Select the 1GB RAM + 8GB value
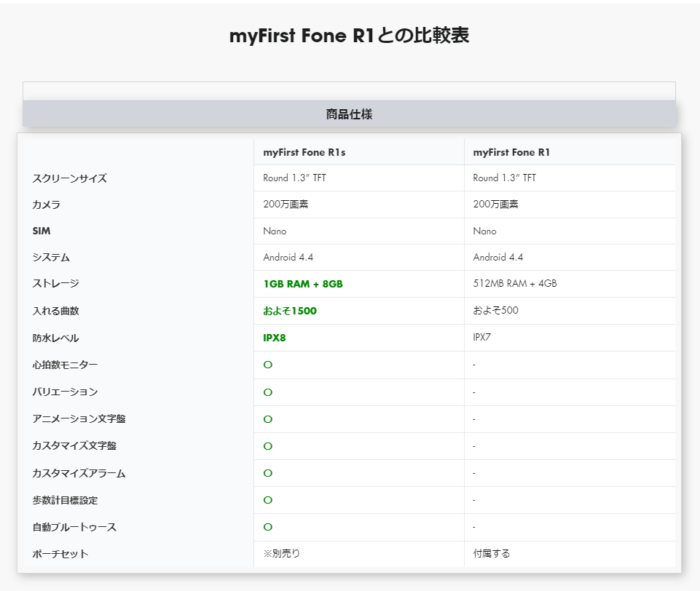The width and height of the screenshot is (700, 591). tap(303, 284)
